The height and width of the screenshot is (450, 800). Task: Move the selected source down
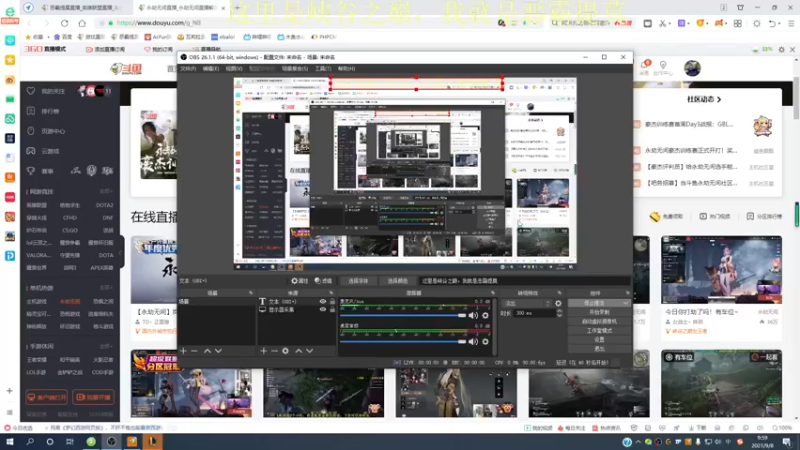[x=310, y=351]
